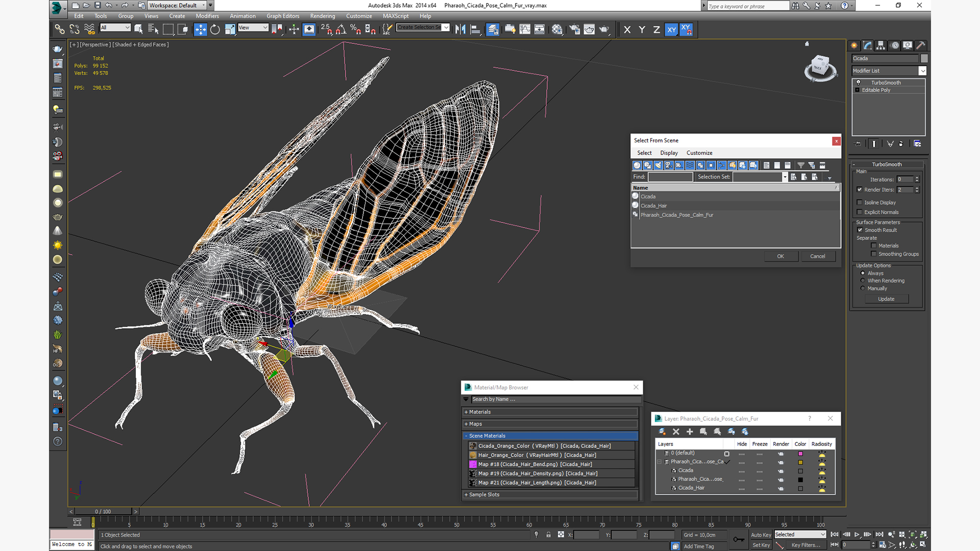Toggle the Smooth Result checkbox
The image size is (980, 551).
pyautogui.click(x=860, y=230)
